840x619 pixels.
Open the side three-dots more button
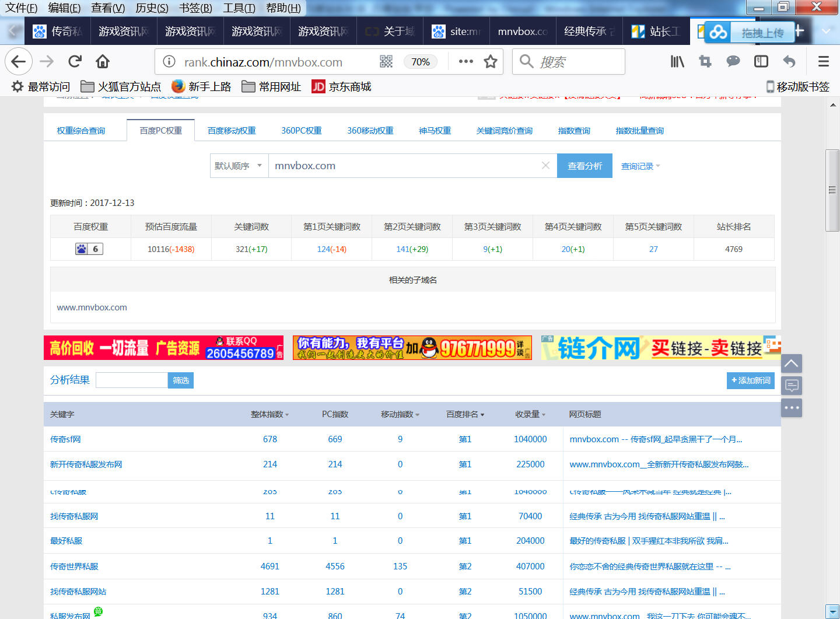coord(792,408)
